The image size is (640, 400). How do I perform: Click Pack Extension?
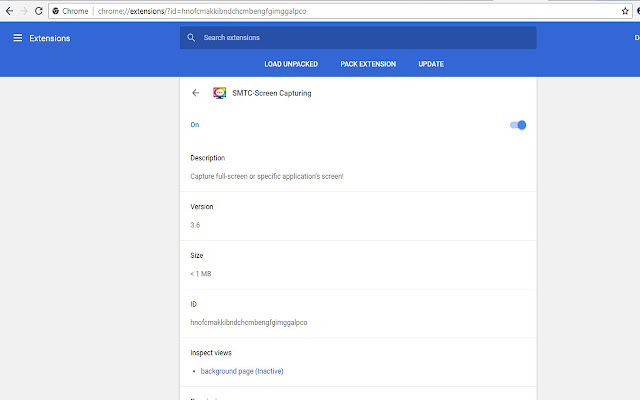tap(368, 64)
